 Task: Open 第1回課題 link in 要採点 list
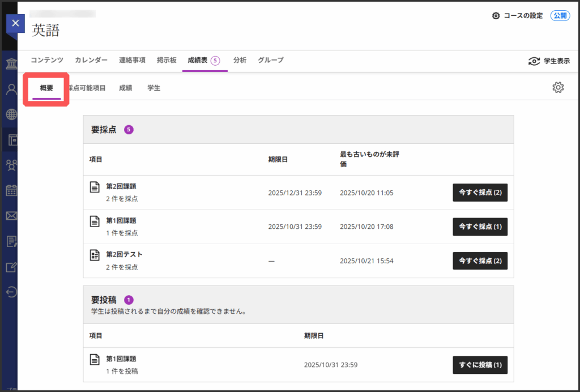[121, 220]
